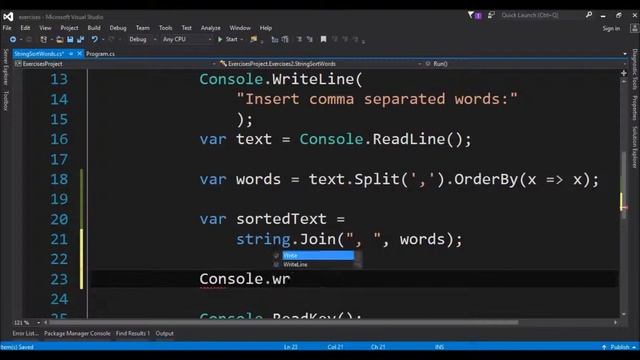The height and width of the screenshot is (360, 640).
Task: Click the Undo arrow icon
Action: pos(94,40)
